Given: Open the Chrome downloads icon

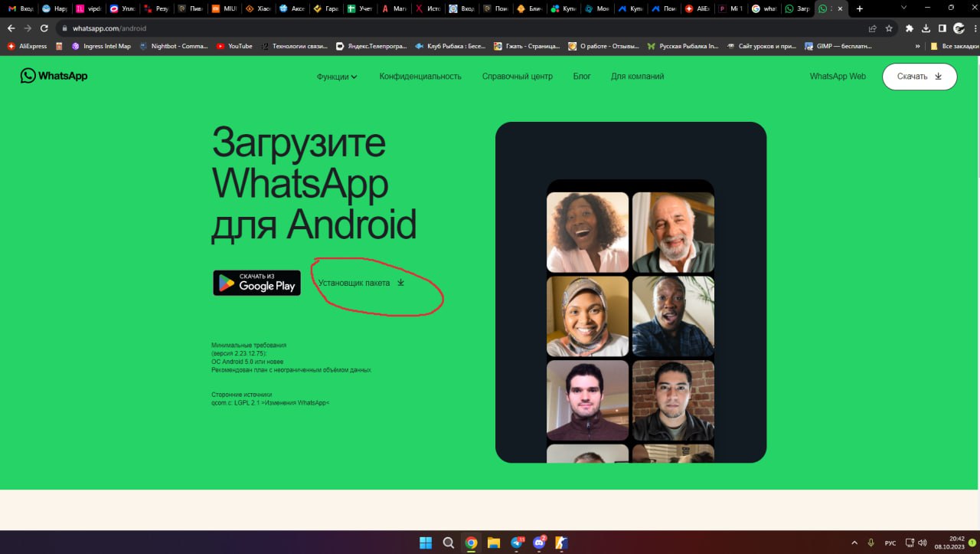Looking at the screenshot, I should 926,28.
